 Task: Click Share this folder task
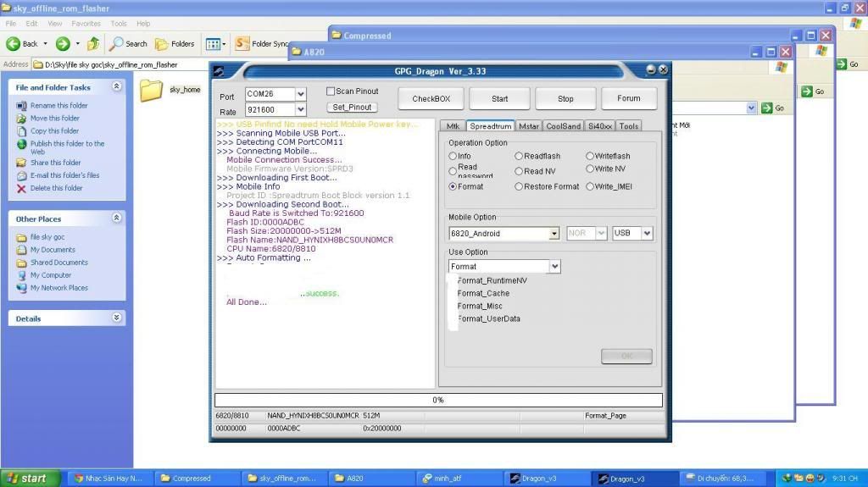tap(55, 162)
